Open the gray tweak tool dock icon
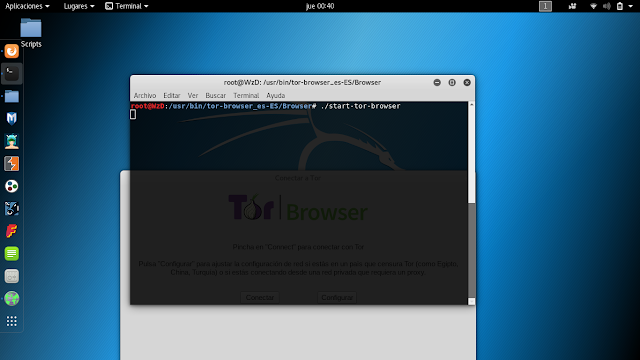This screenshot has height=360, width=640. pos(11,276)
